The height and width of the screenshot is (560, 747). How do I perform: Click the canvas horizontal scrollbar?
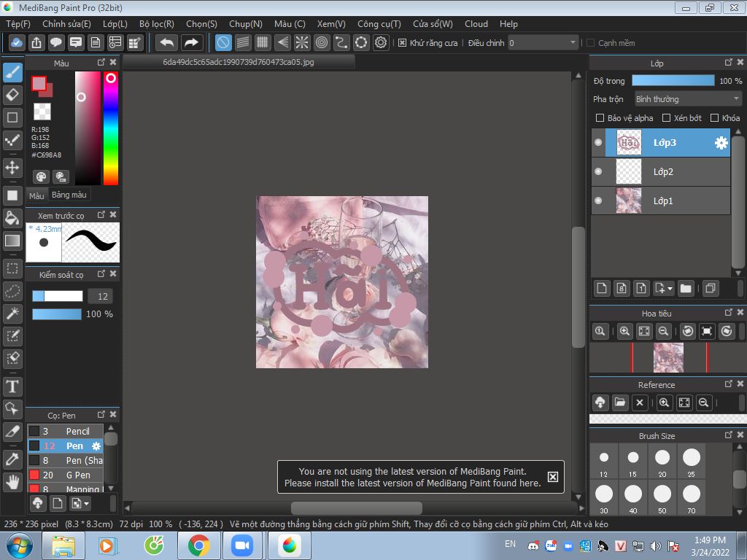pos(356,508)
